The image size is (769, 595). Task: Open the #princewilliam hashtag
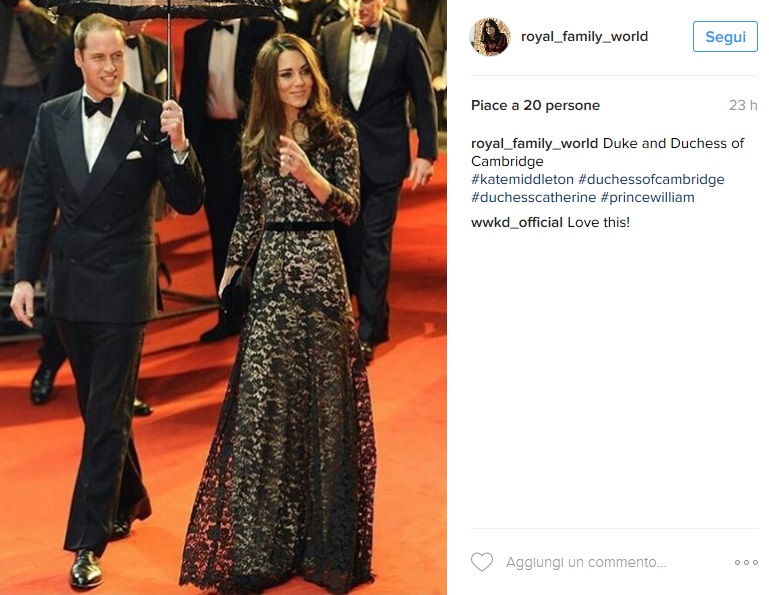(x=647, y=198)
